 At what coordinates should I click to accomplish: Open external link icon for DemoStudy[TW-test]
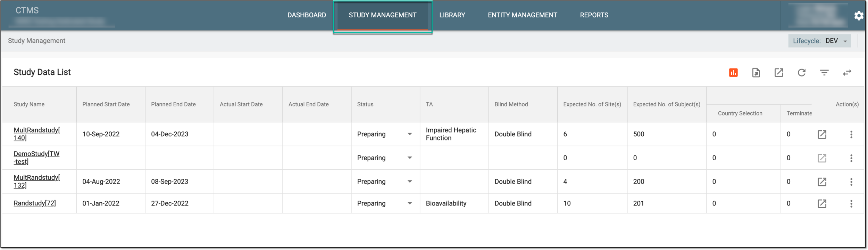822,158
